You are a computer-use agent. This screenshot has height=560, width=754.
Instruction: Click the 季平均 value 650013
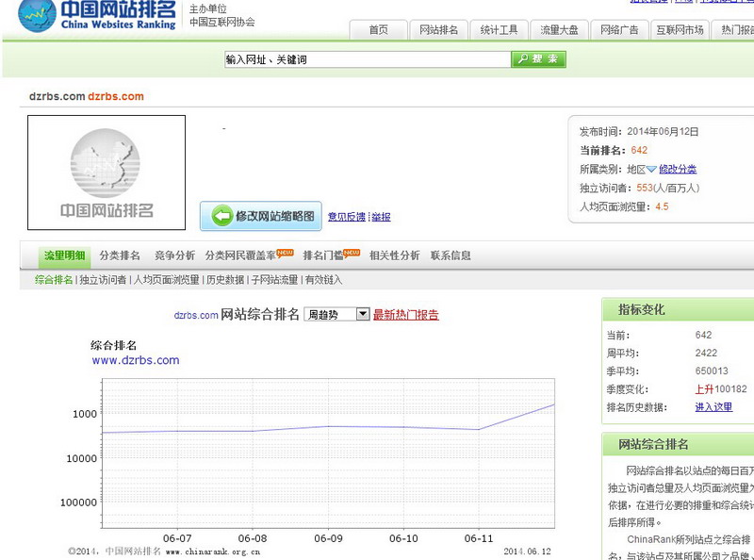click(712, 371)
